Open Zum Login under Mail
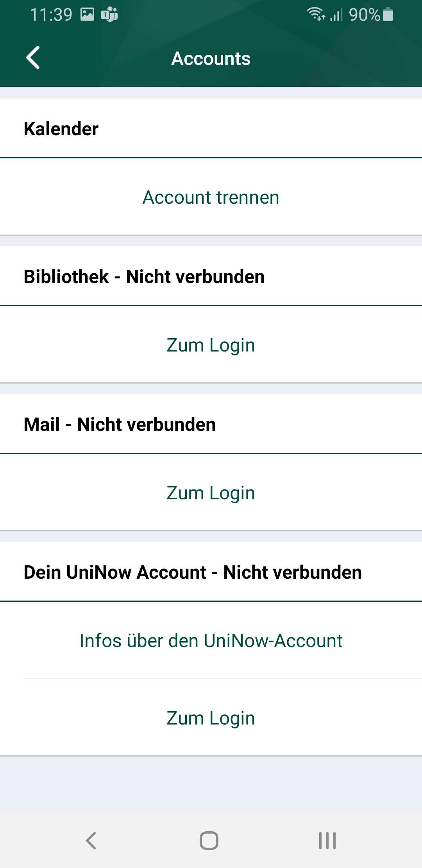Image resolution: width=422 pixels, height=868 pixels. pos(211,493)
